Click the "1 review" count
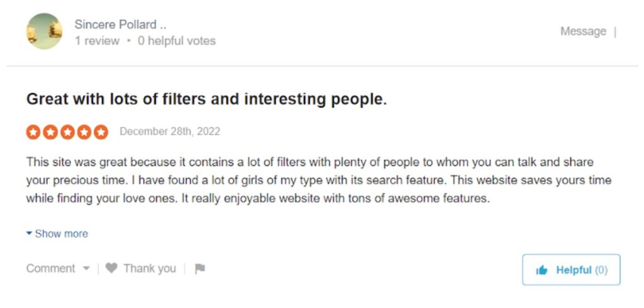 tap(96, 41)
